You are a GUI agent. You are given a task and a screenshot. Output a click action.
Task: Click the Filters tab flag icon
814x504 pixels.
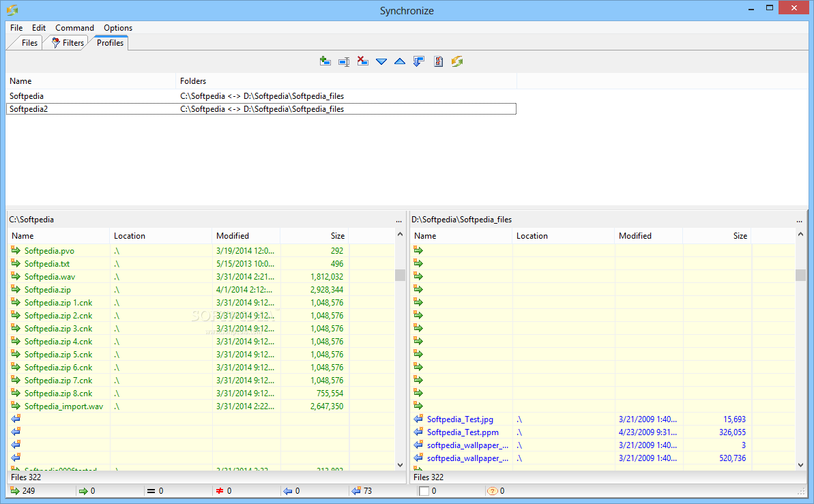pyautogui.click(x=55, y=42)
